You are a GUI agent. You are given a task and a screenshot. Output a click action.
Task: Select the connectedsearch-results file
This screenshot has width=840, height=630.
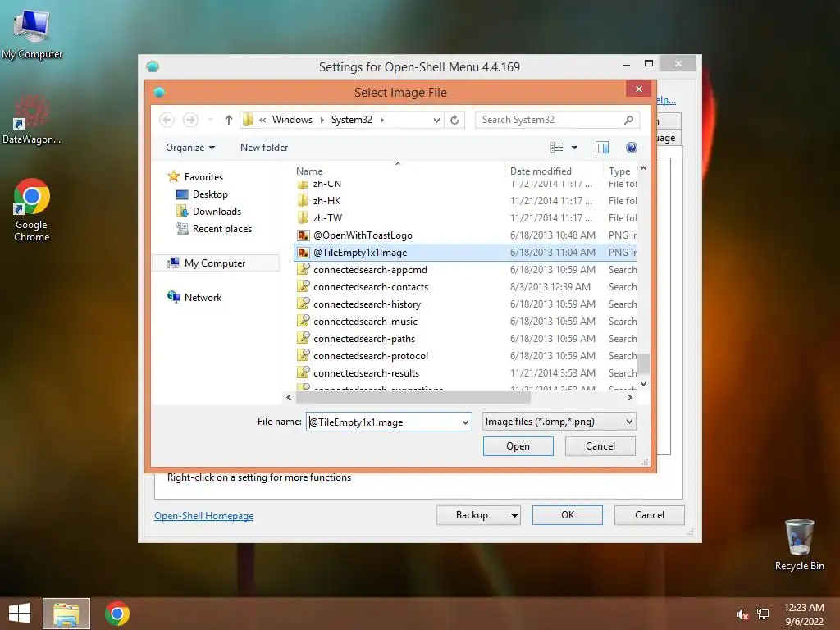pos(465,373)
